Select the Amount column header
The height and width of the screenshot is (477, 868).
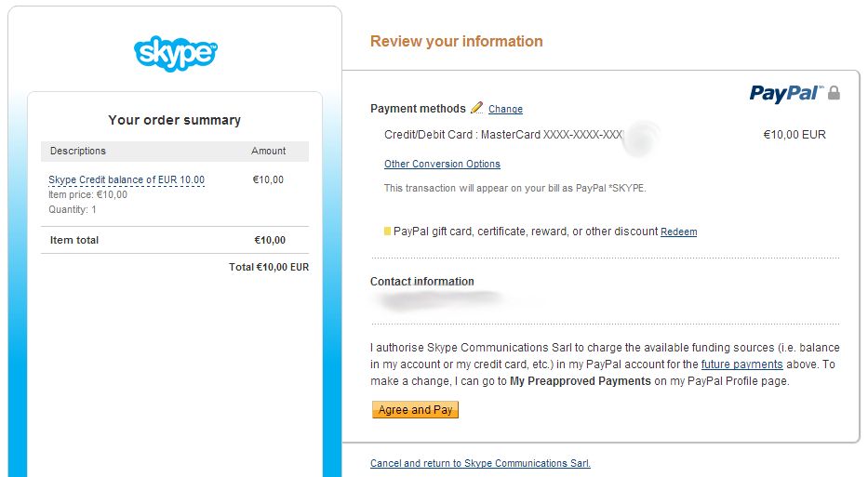(x=269, y=151)
